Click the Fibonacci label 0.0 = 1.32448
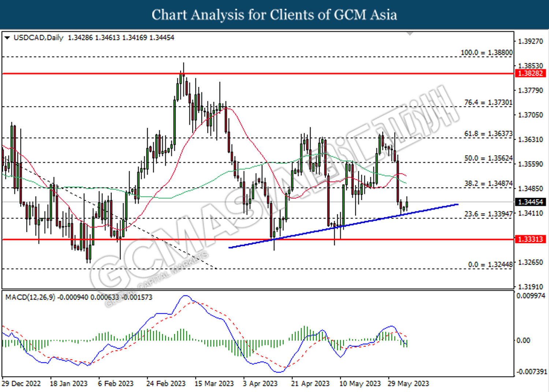The width and height of the screenshot is (549, 392). click(x=490, y=265)
